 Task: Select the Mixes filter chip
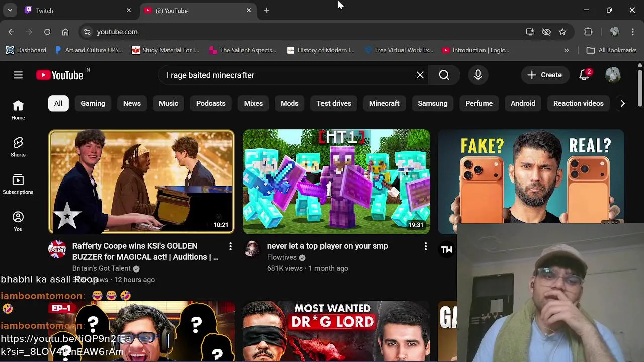253,103
